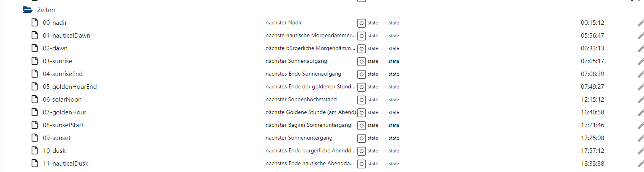Click the 16:40:58 golden hour value
The image size is (644, 172).
tap(592, 112)
